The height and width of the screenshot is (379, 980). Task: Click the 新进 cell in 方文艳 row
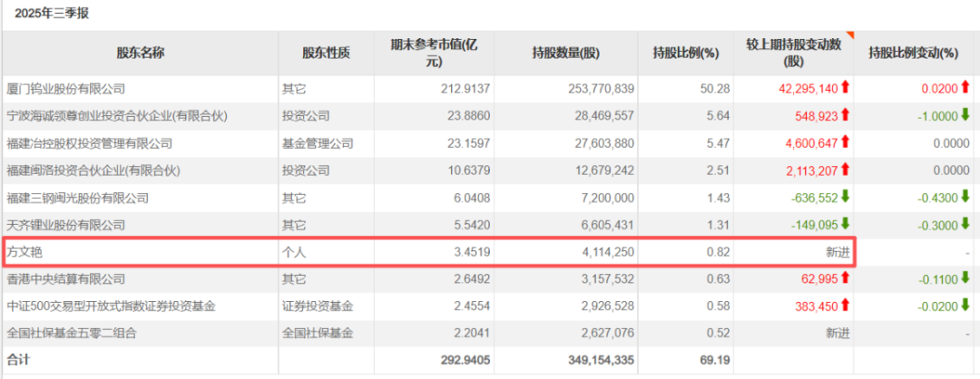(838, 252)
